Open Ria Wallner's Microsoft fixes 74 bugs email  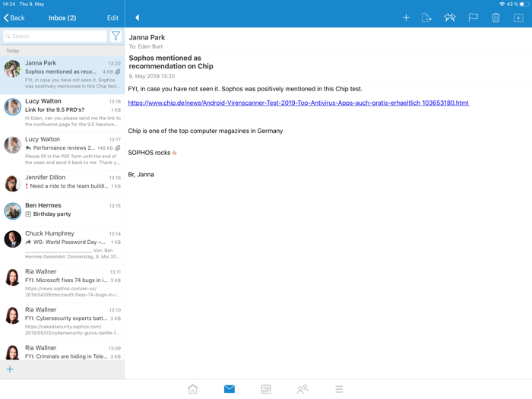tap(62, 283)
